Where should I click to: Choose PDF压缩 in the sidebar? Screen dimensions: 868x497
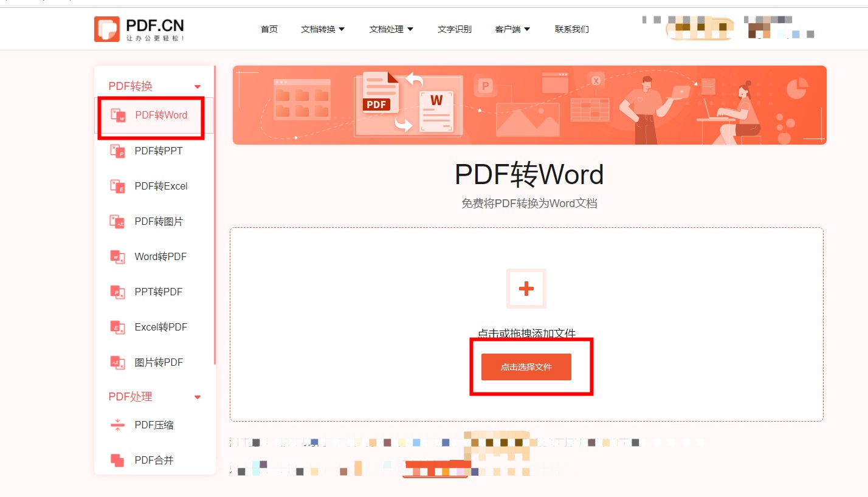(154, 425)
